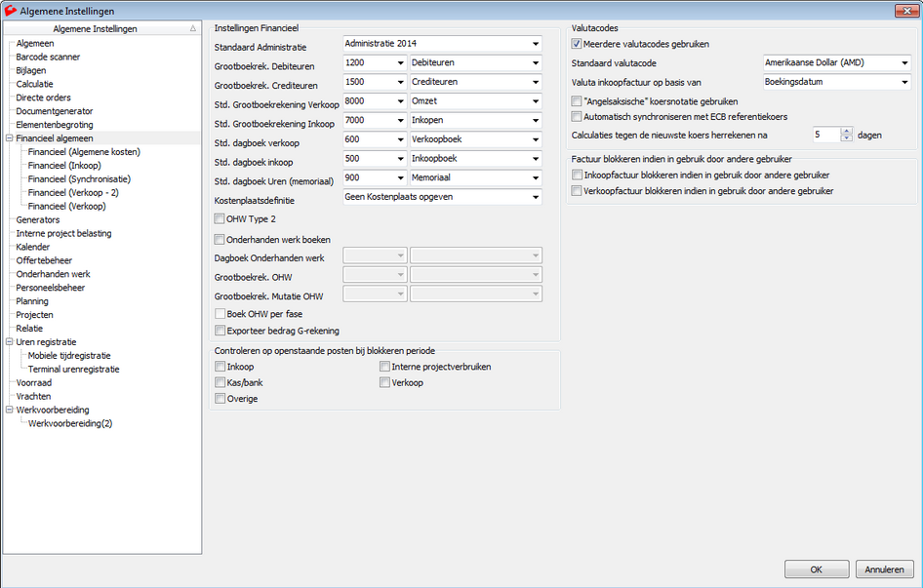Viewport: 923px width, 588px height.
Task: Open Directe orders settings
Action: coord(43,98)
